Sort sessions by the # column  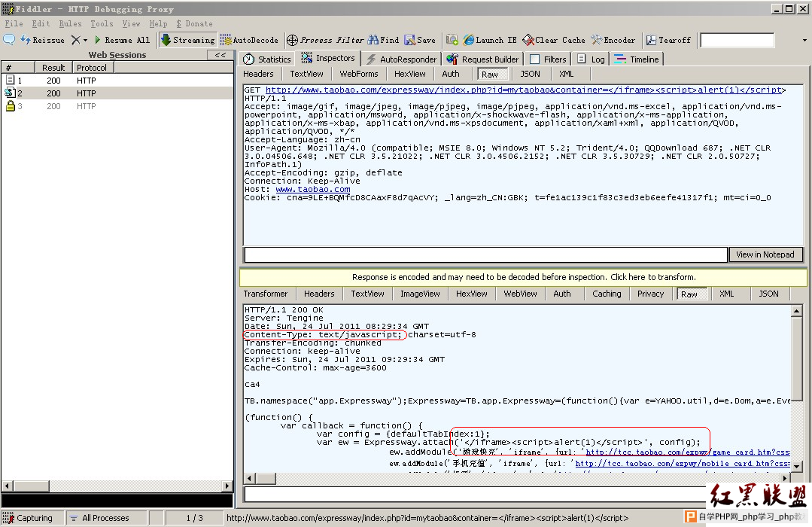click(x=18, y=67)
